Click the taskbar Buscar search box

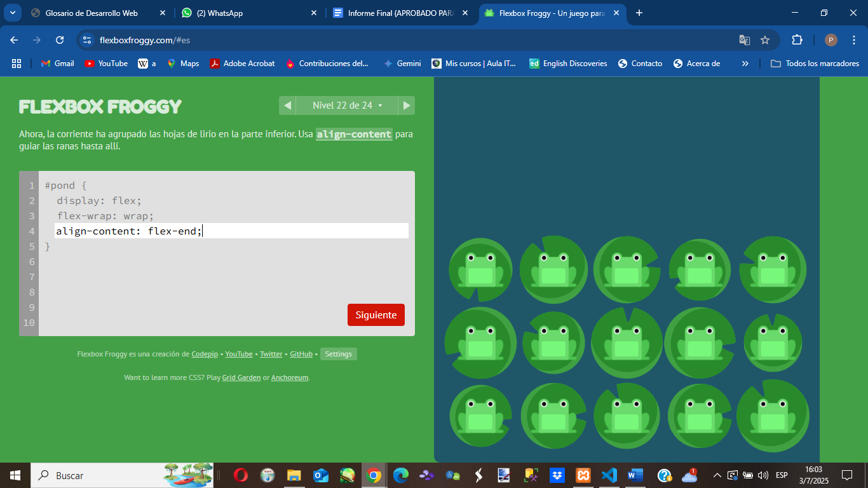[x=123, y=475]
